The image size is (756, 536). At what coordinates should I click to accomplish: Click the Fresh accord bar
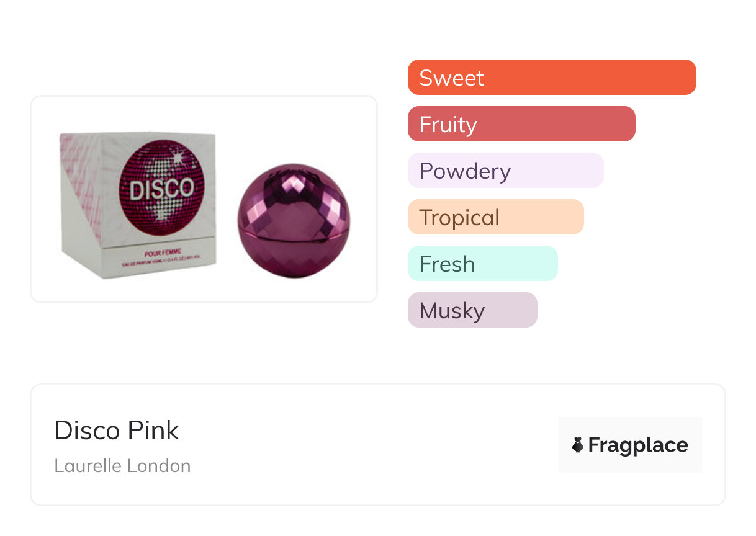point(482,264)
